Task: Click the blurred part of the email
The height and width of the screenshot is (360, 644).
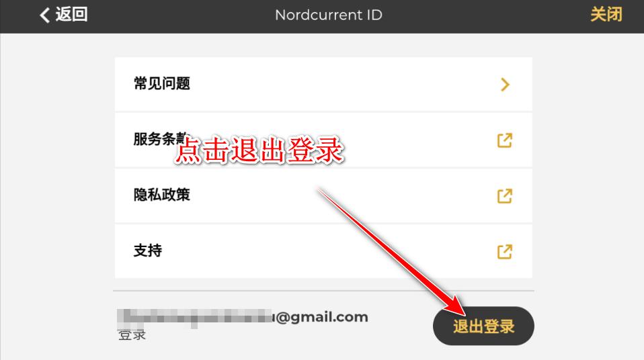Action: coord(195,318)
